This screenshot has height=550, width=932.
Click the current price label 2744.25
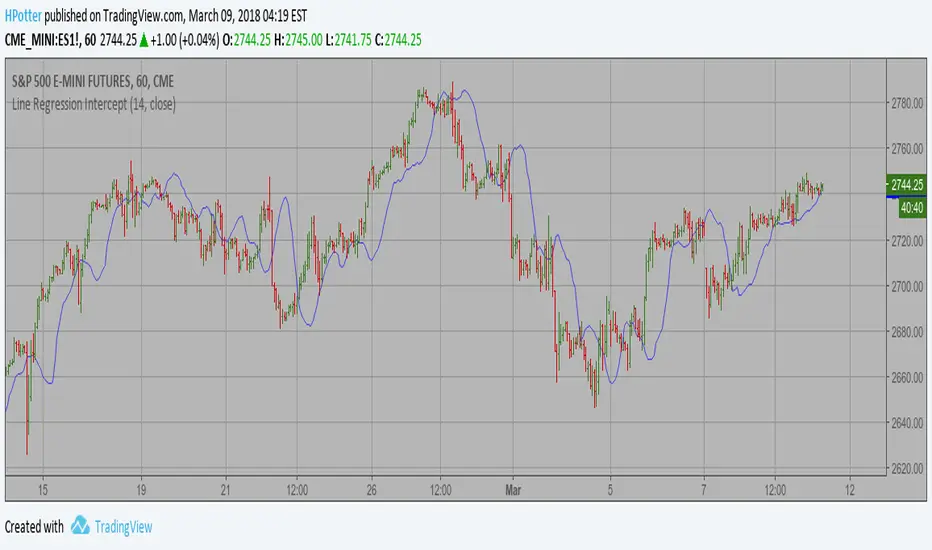tap(906, 184)
